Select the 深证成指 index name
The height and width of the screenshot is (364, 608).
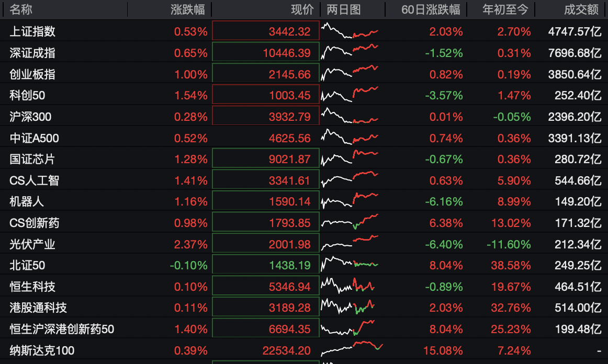[x=32, y=53]
